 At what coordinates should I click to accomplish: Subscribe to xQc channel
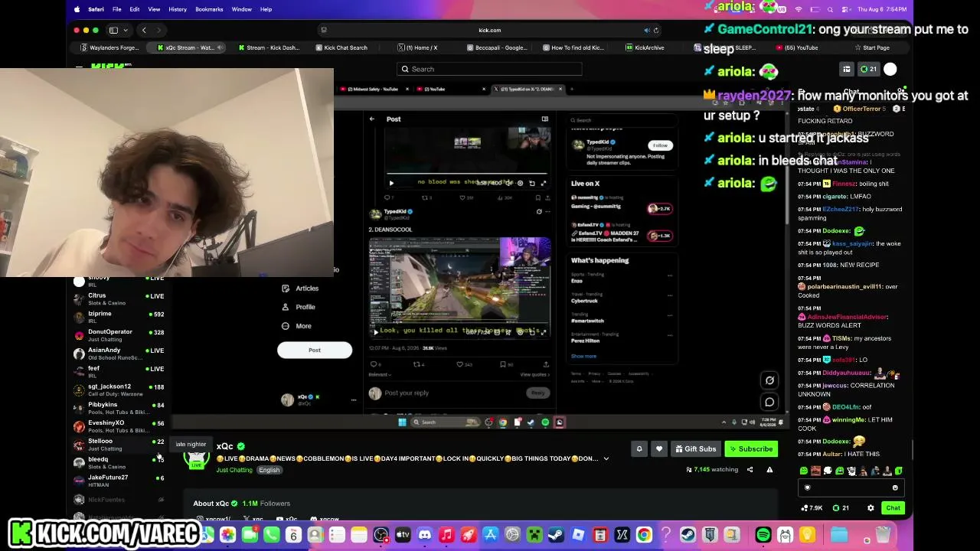(752, 449)
